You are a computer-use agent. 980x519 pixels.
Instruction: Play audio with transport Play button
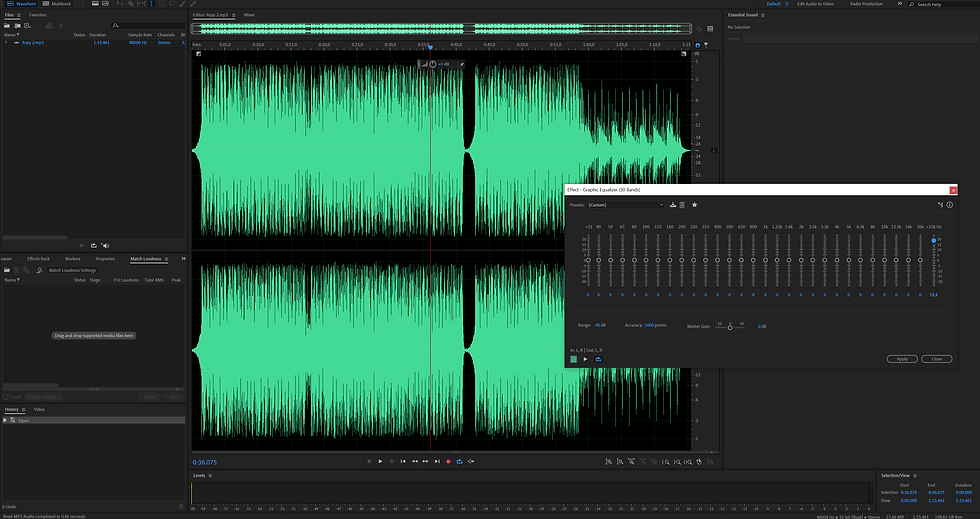point(380,461)
